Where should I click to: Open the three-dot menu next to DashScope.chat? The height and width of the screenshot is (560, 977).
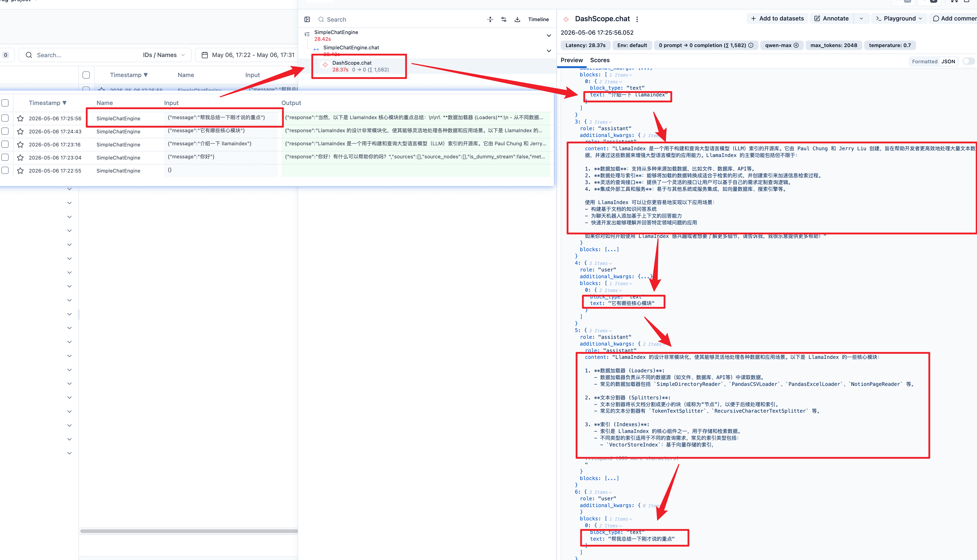click(x=637, y=19)
